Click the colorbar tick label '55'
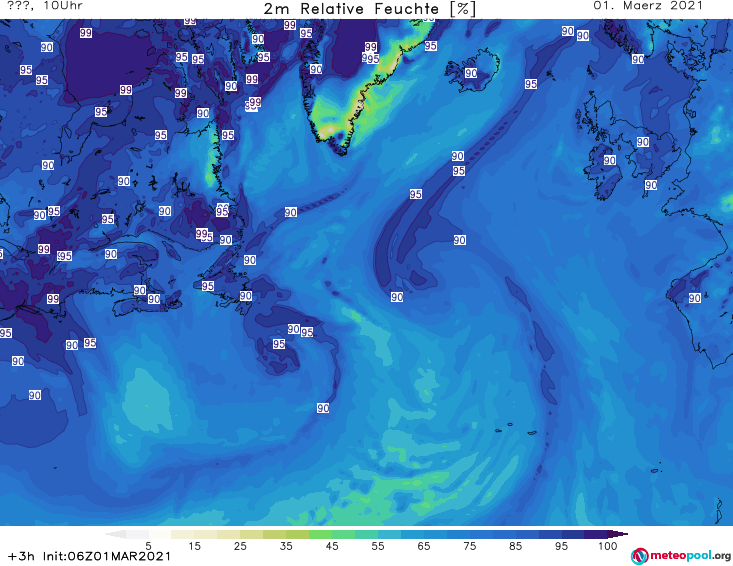The width and height of the screenshot is (733, 566). [377, 546]
